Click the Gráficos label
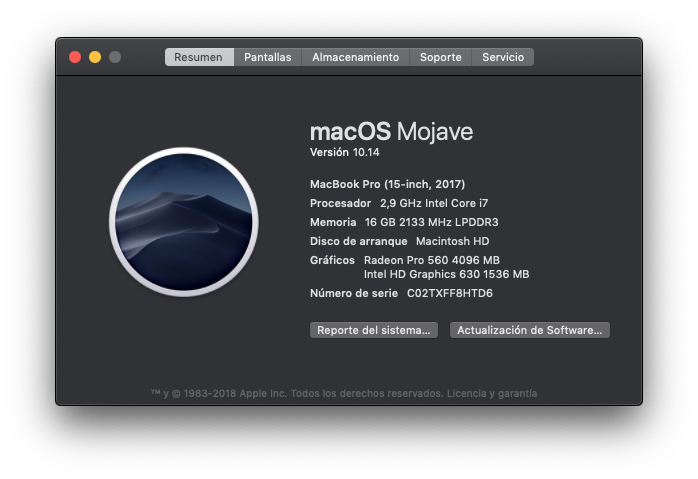698x479 pixels. pyautogui.click(x=333, y=260)
